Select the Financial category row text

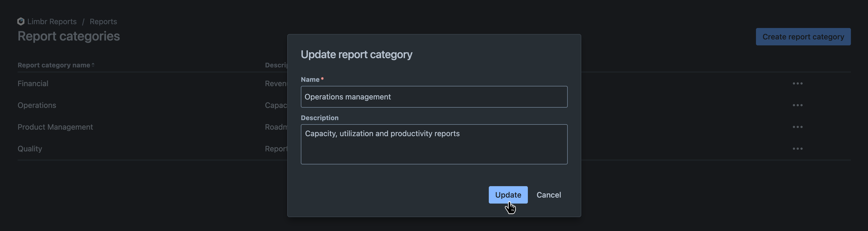[33, 83]
